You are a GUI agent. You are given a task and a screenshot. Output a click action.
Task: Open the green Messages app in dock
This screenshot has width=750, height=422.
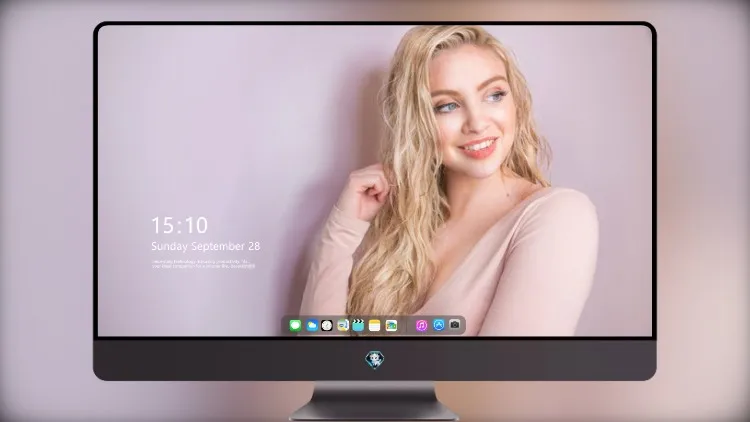tap(295, 325)
